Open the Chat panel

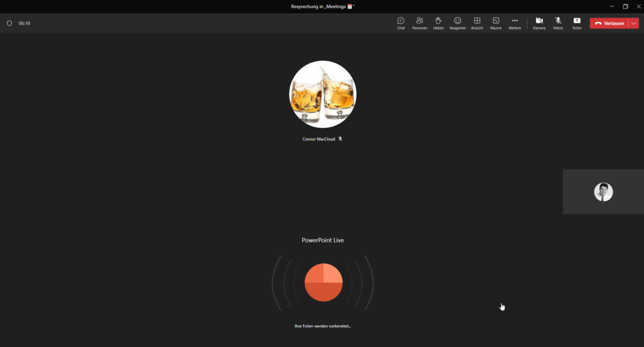[401, 23]
